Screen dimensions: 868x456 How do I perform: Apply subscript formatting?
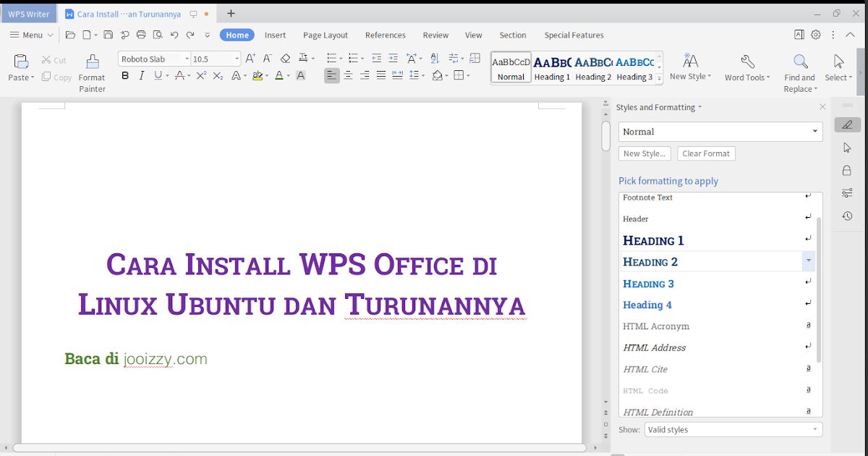click(218, 75)
